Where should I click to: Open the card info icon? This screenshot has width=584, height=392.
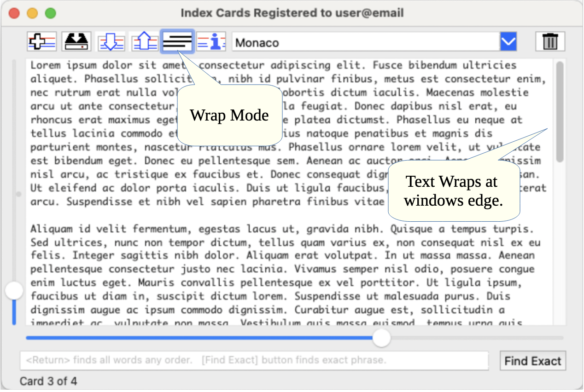[211, 42]
